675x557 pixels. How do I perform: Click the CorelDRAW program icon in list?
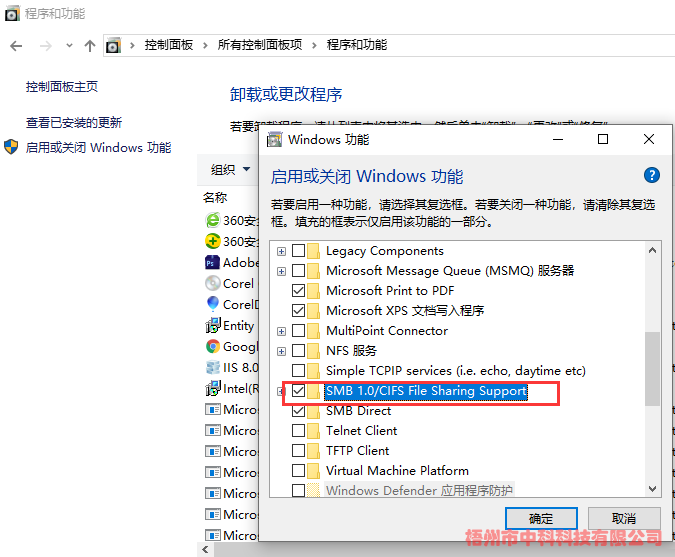pos(212,304)
